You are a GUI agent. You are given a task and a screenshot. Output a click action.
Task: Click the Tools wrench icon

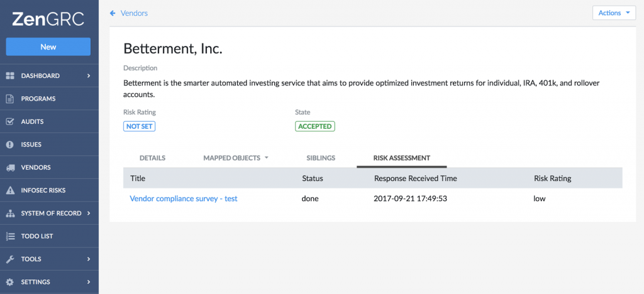[x=10, y=259]
